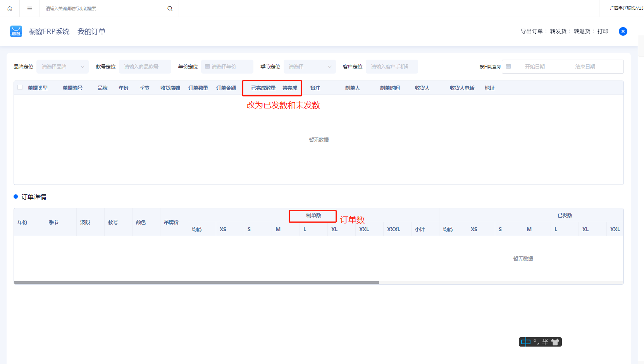
Task: Click the 客户定位 customer phone input
Action: pos(392,67)
